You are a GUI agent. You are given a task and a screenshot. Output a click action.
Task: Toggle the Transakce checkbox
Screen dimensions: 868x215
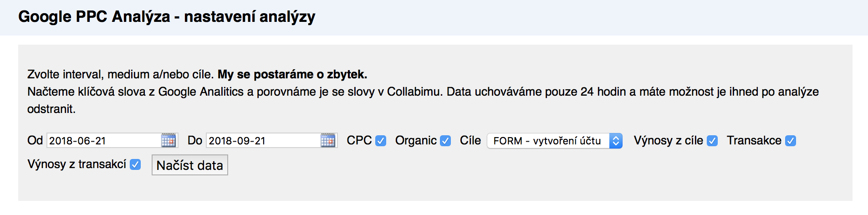coord(791,141)
